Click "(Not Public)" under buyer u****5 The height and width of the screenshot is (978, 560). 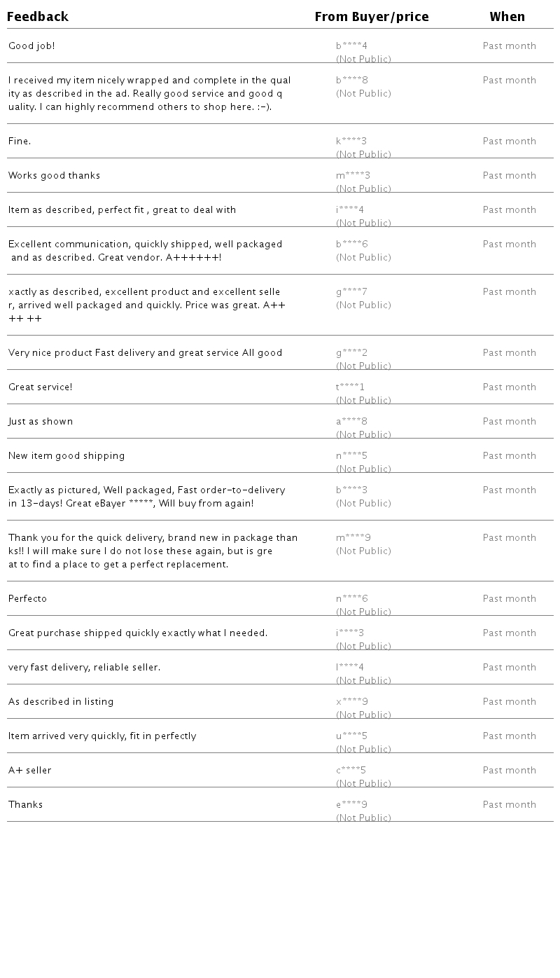[363, 749]
